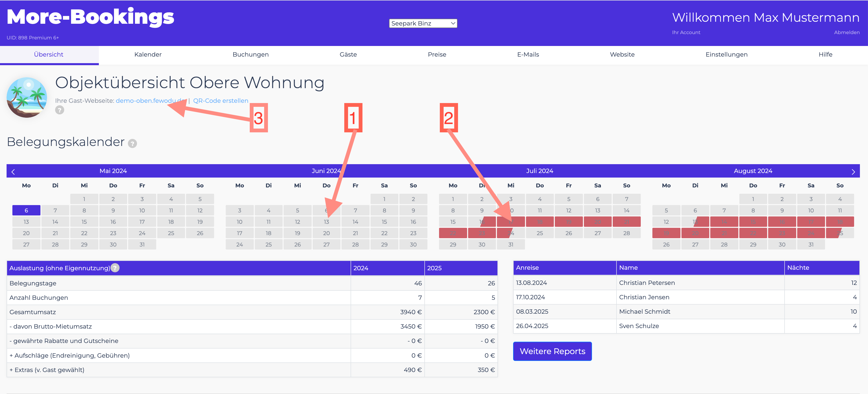868x394 pixels.
Task: Click the Gesamtumsatz row label
Action: (x=33, y=312)
